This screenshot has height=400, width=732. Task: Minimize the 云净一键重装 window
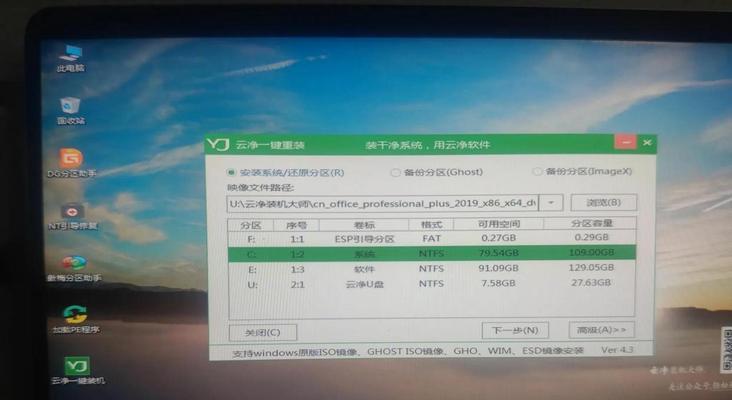(625, 142)
